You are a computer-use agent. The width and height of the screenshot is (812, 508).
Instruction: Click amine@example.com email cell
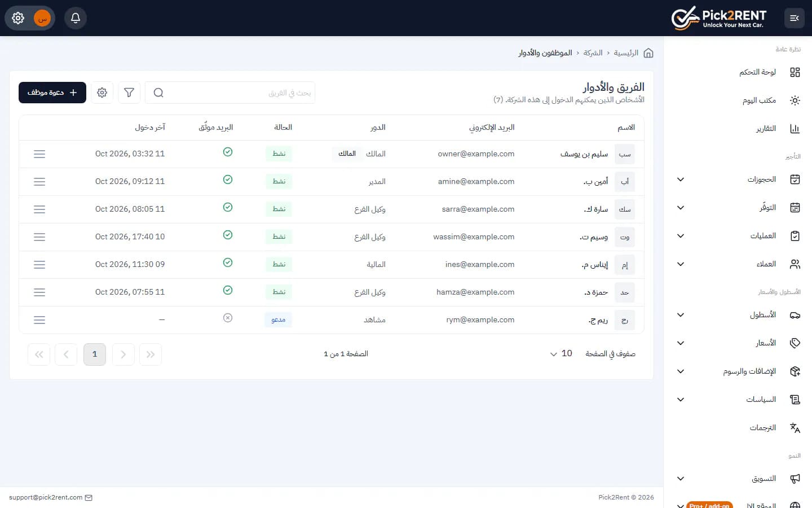click(476, 182)
